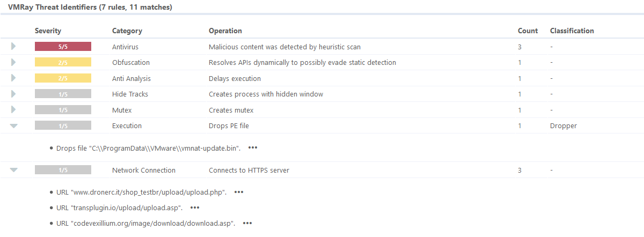
Task: Click the Classification column header
Action: click(572, 31)
